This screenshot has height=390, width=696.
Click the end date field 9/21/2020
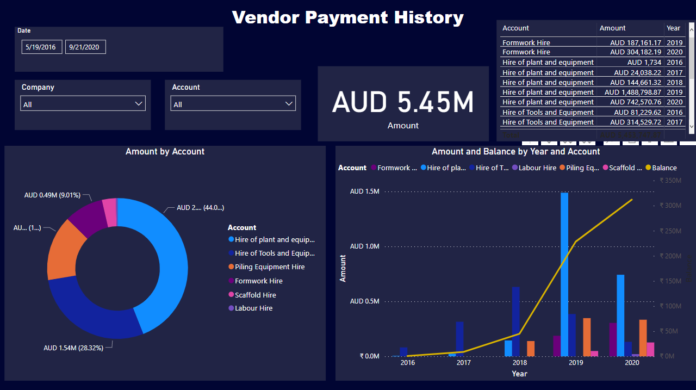[x=85, y=47]
